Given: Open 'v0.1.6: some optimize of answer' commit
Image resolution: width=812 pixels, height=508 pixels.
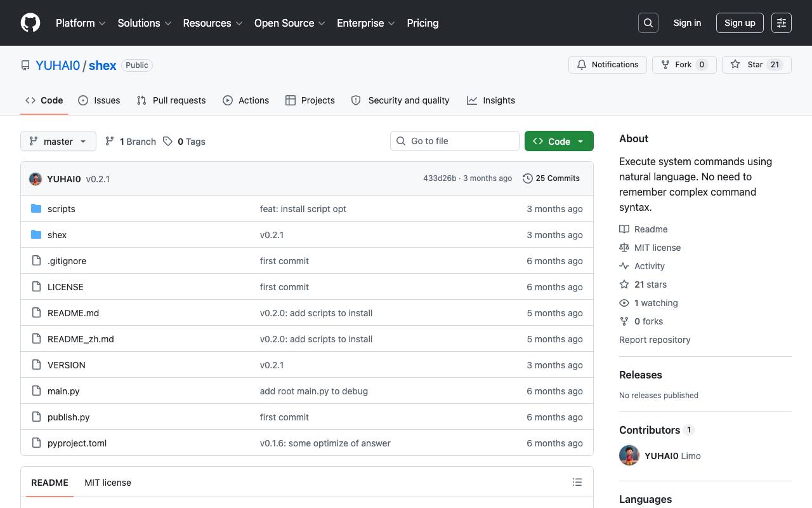Looking at the screenshot, I should click(325, 443).
